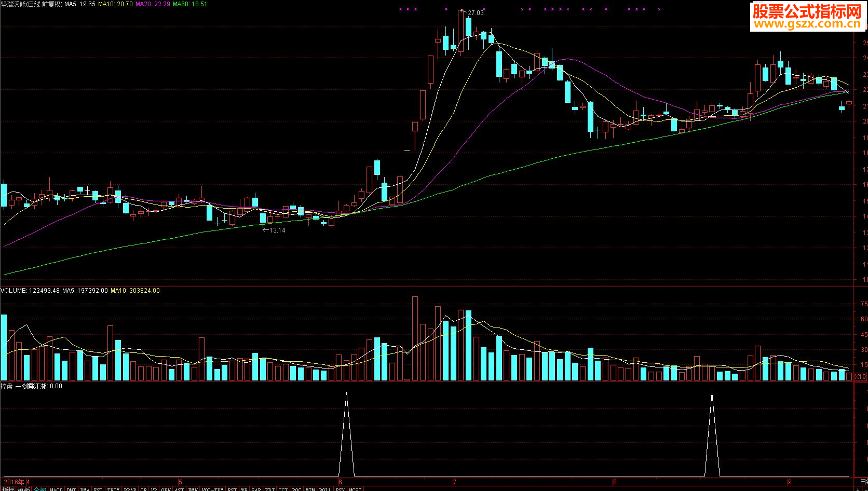Switch to the MACD indicator tab
Viewport: 868px width, 491px height.
click(x=56, y=489)
